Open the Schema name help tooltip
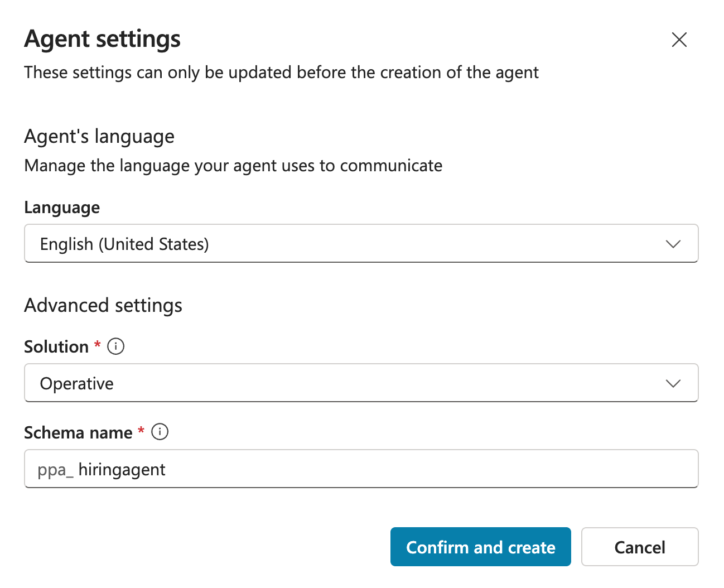 pos(160,432)
